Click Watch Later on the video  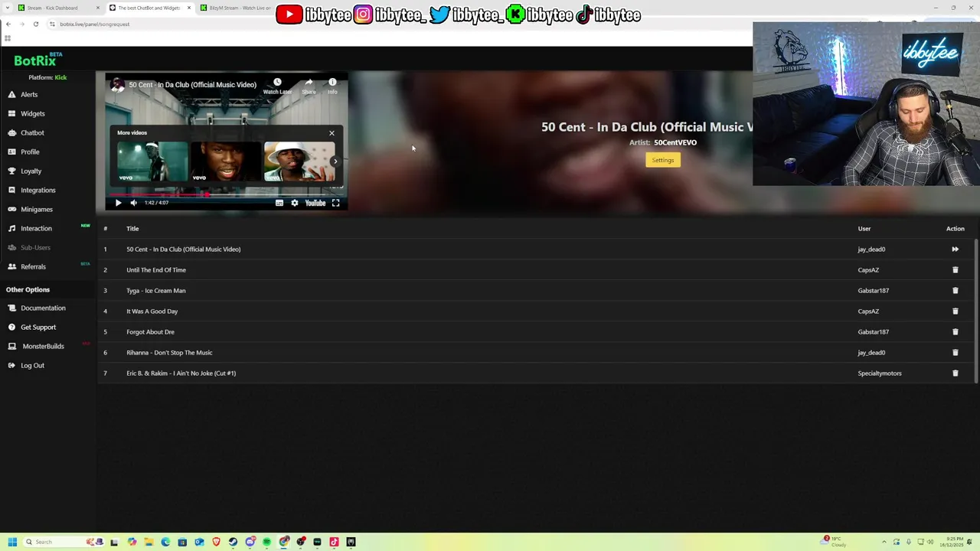click(x=277, y=86)
